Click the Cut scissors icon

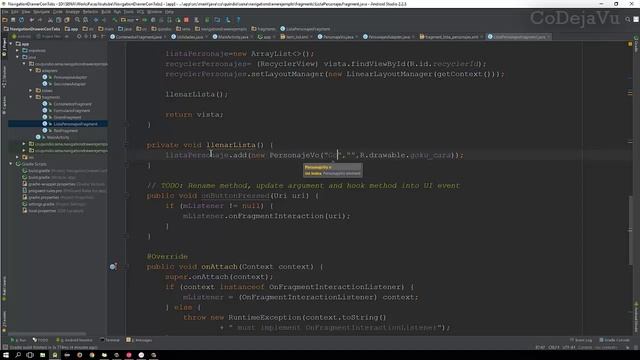51,20
